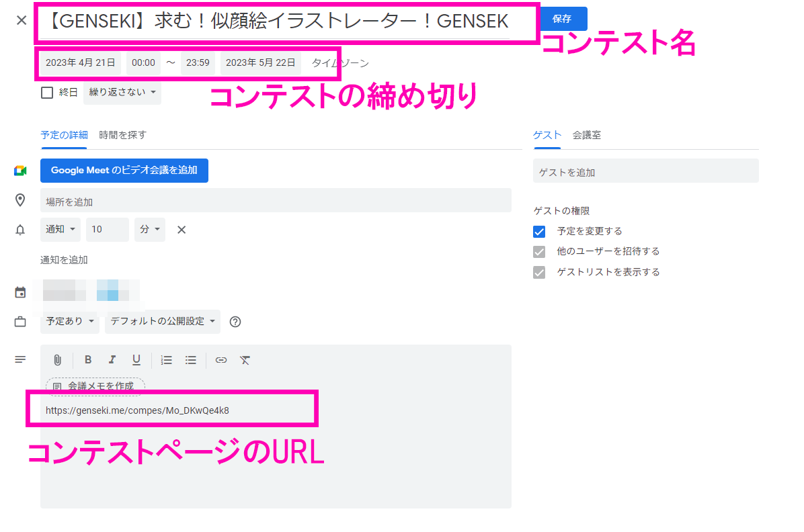Underline the description text
The image size is (804, 532).
[136, 360]
